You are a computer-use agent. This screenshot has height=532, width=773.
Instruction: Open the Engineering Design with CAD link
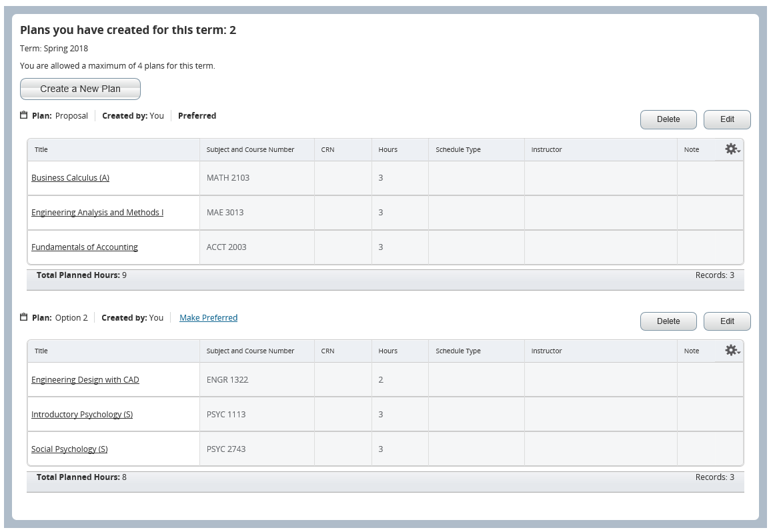pos(85,380)
